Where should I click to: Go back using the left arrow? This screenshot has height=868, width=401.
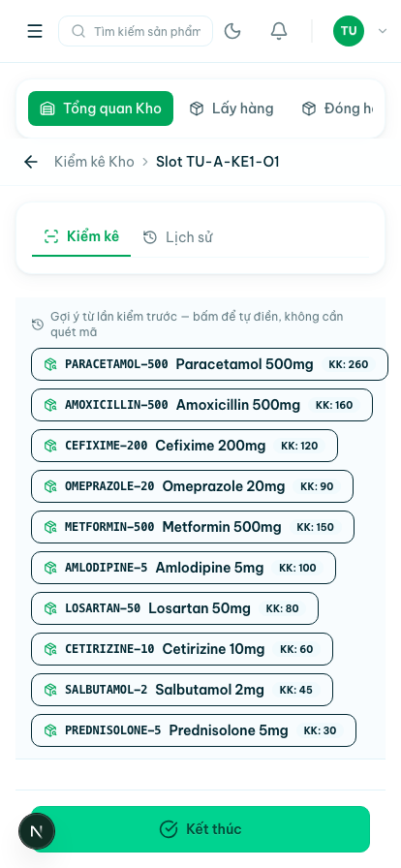[x=31, y=162]
